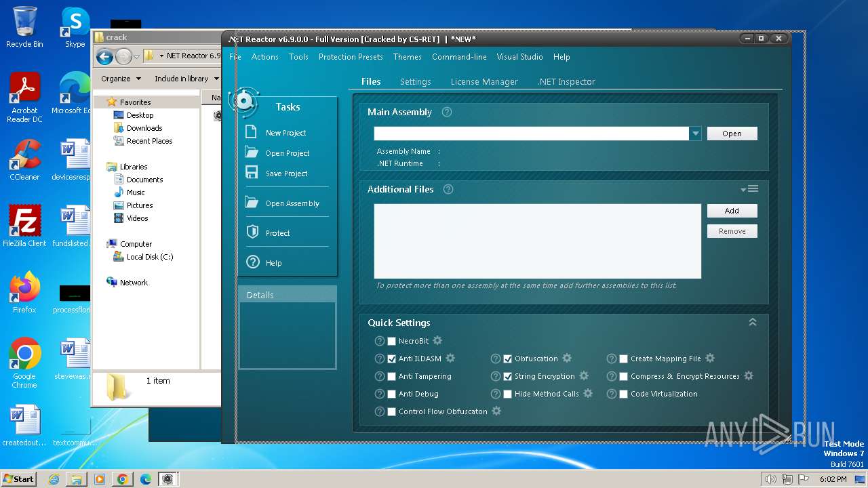
Task: Open String Encryption gear settings
Action: click(584, 375)
